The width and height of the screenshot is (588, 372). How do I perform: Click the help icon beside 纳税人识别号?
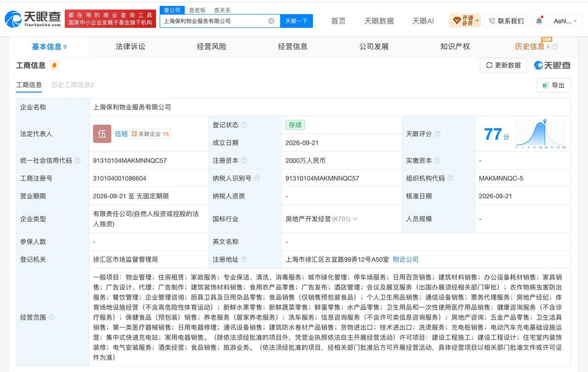pyautogui.click(x=257, y=178)
